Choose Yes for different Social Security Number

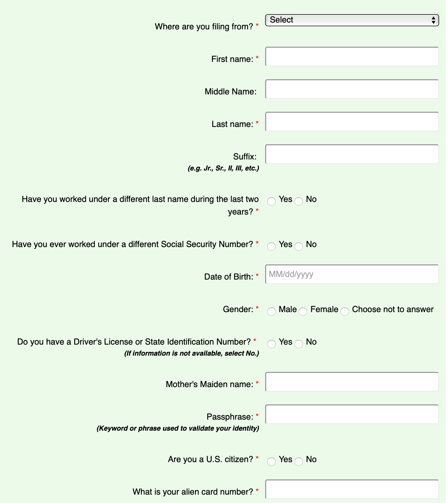point(271,247)
